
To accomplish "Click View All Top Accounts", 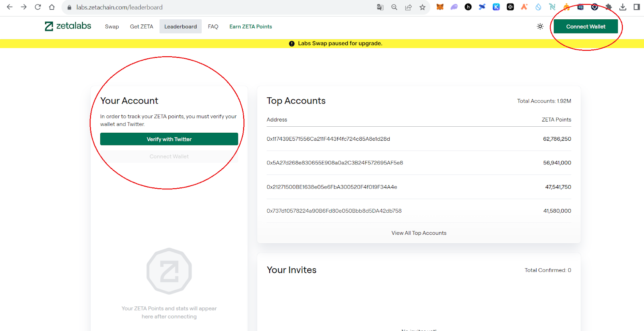I will tap(419, 233).
